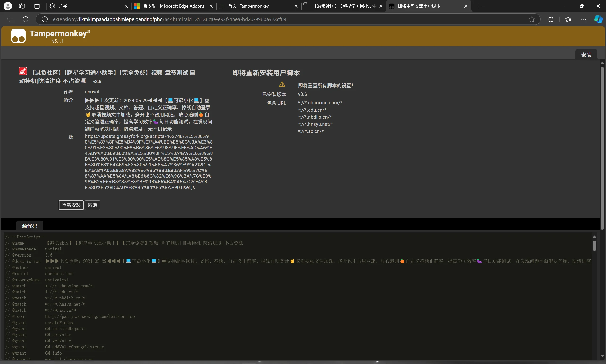606x364 pixels.
Task: Click the 取消 cancel button
Action: (x=93, y=205)
